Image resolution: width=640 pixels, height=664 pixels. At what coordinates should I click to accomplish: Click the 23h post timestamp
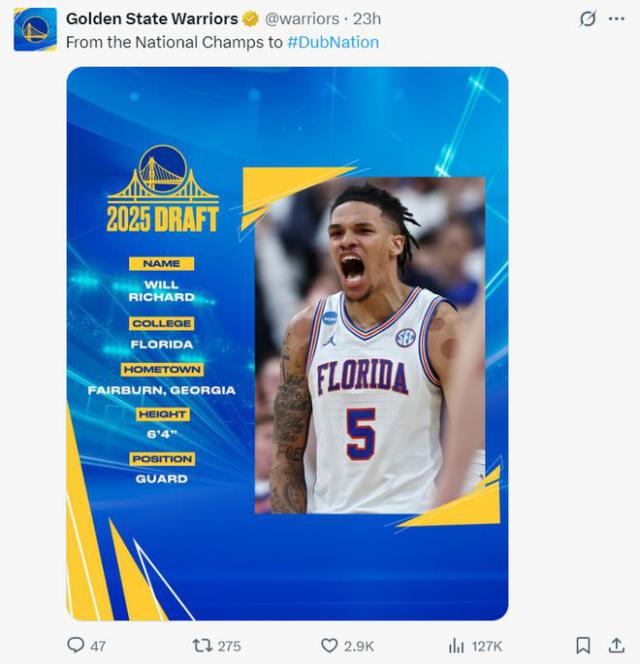tap(366, 19)
